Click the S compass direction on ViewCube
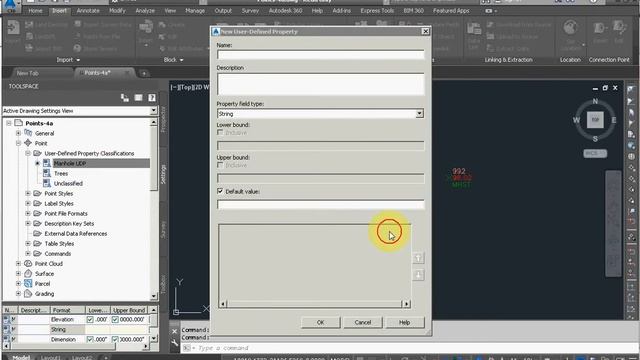Image resolution: width=640 pixels, height=360 pixels. (595, 139)
